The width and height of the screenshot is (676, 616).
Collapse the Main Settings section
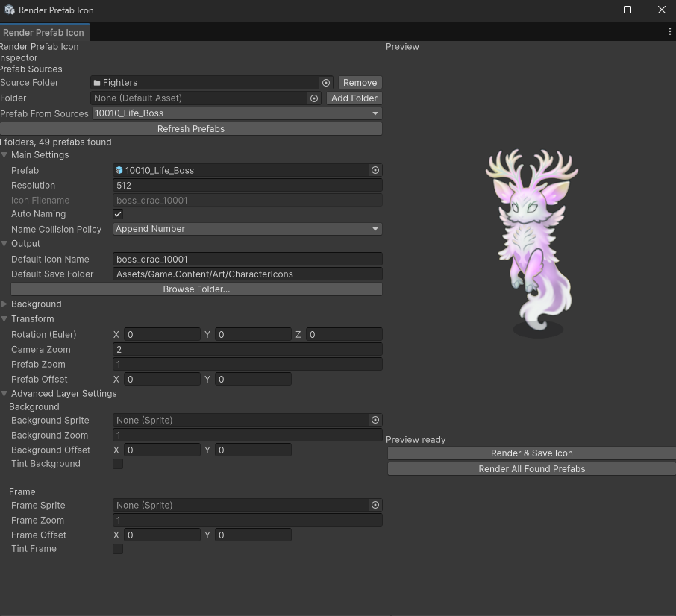pos(4,154)
